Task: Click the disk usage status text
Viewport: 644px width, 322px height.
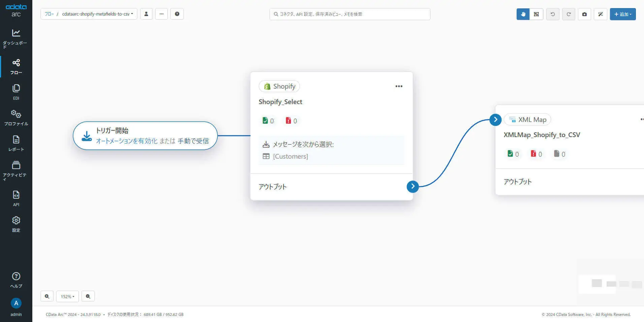Action: click(146, 315)
